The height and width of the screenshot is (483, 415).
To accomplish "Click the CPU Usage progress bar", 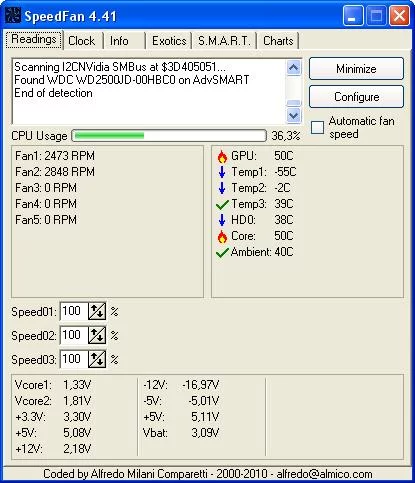I will point(169,136).
